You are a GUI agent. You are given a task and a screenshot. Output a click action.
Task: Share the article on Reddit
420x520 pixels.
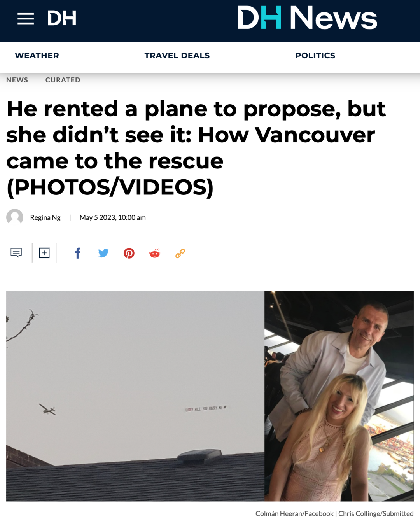pyautogui.click(x=155, y=253)
